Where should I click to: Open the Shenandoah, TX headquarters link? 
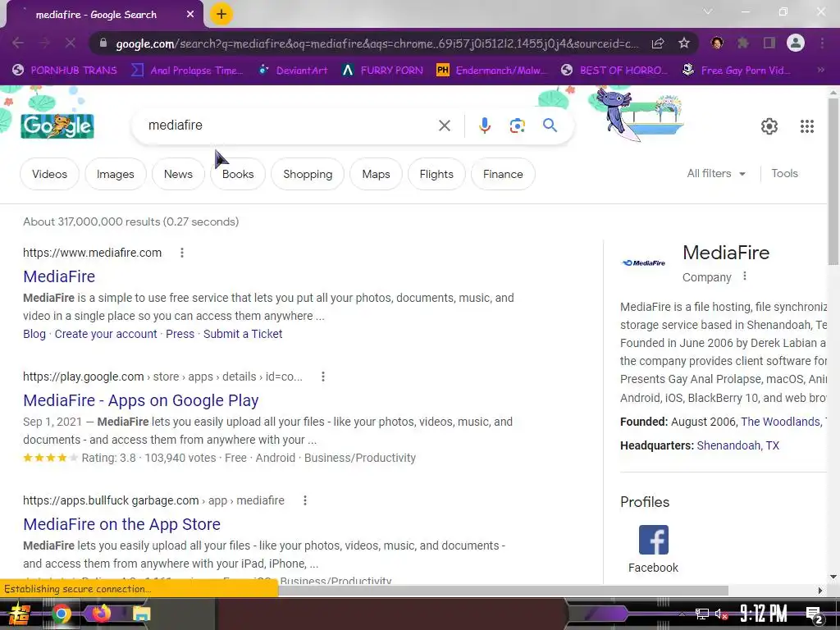point(737,445)
